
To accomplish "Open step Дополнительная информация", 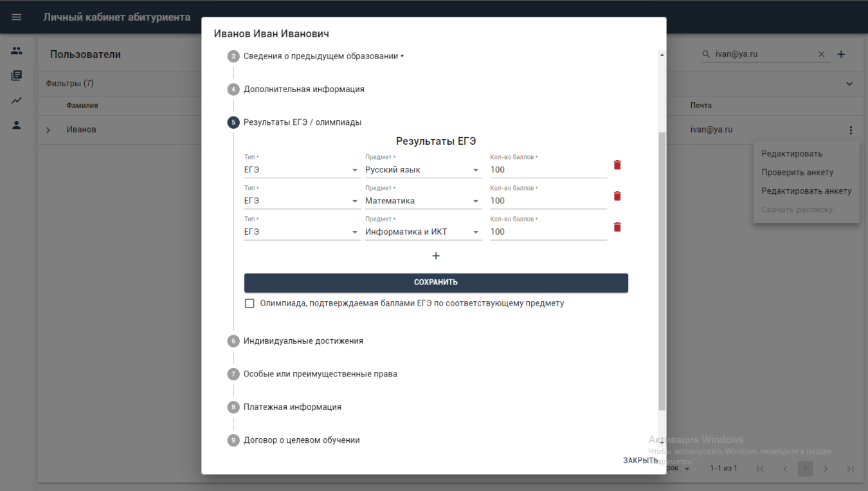I will coord(304,89).
